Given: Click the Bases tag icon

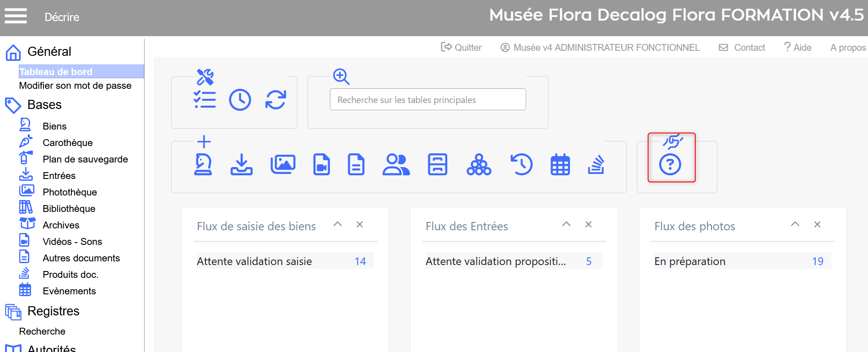Looking at the screenshot, I should 13,105.
